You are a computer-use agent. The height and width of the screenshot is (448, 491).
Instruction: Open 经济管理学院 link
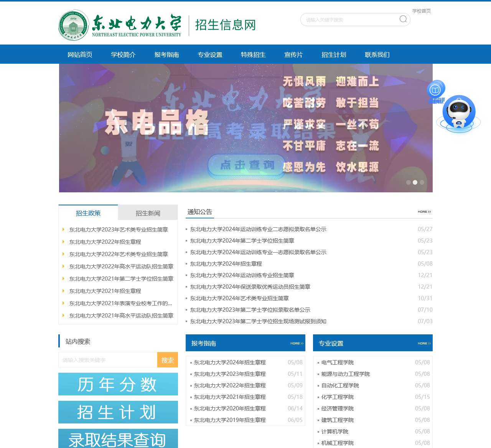(x=338, y=408)
